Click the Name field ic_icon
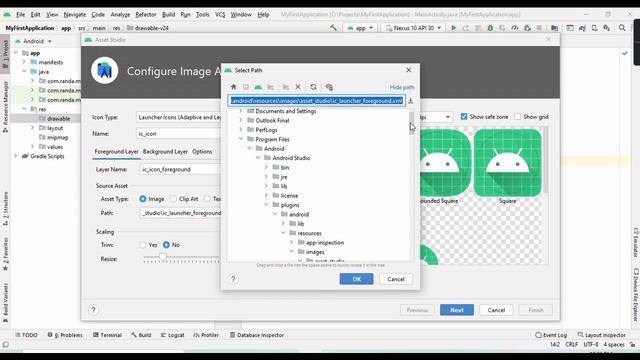This screenshot has height=360, width=640. coord(179,133)
